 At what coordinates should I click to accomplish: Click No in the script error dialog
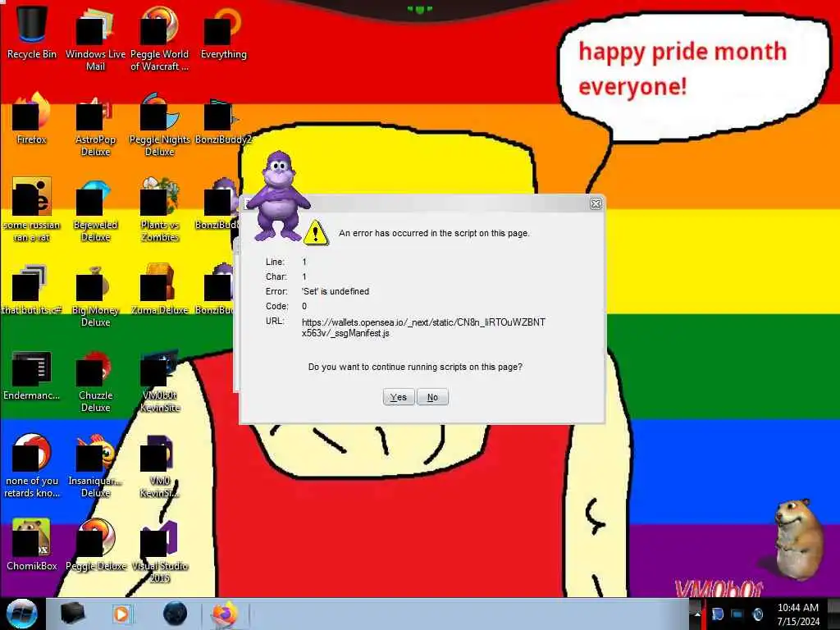(x=432, y=397)
